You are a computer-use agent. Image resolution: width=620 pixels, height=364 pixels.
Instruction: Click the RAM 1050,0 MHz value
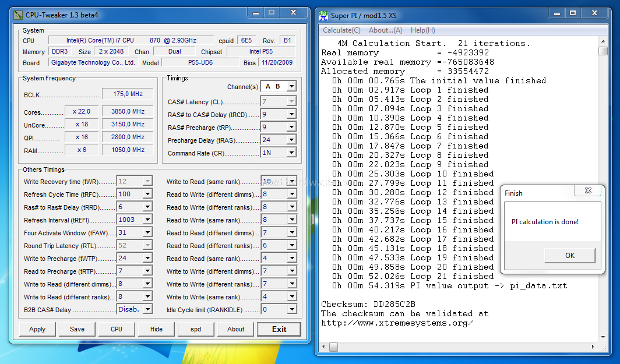point(128,150)
